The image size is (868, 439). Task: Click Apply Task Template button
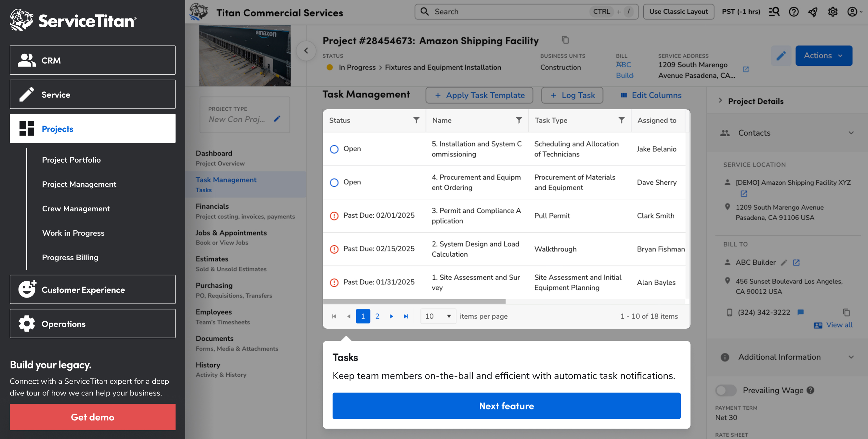(x=479, y=95)
